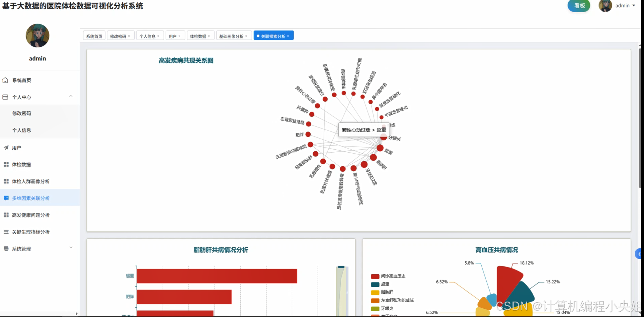Click the monitor icon beside 系统管理
This screenshot has height=317, width=644.
(6, 248)
